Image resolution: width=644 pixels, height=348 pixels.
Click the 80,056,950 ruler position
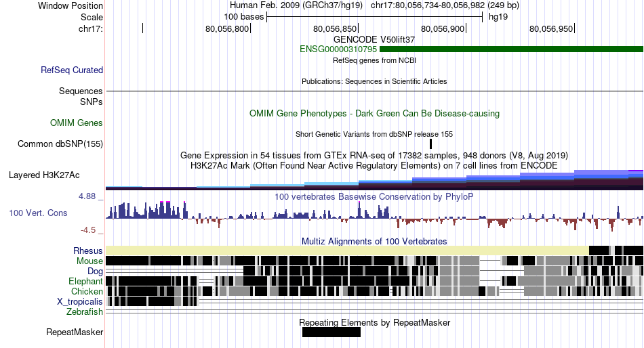point(551,28)
